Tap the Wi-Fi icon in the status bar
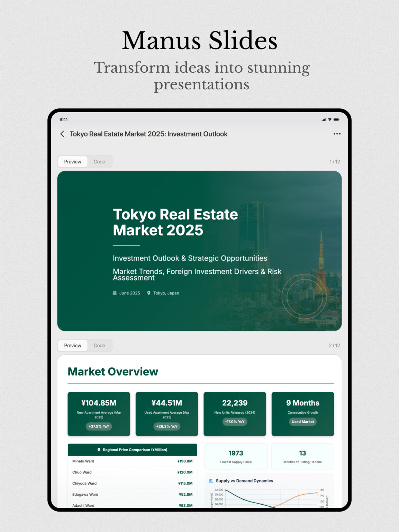Screen dimensions: 399x532 (x=329, y=119)
